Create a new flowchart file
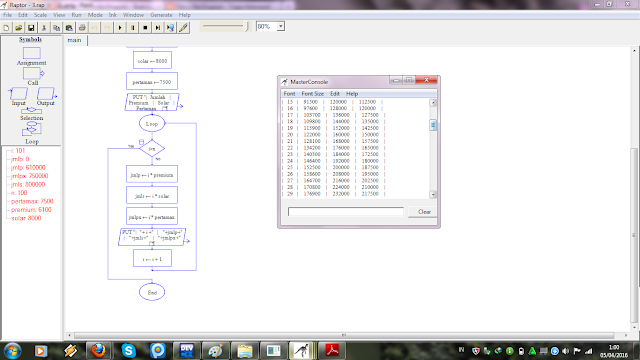The height and width of the screenshot is (360, 640). coord(6,28)
